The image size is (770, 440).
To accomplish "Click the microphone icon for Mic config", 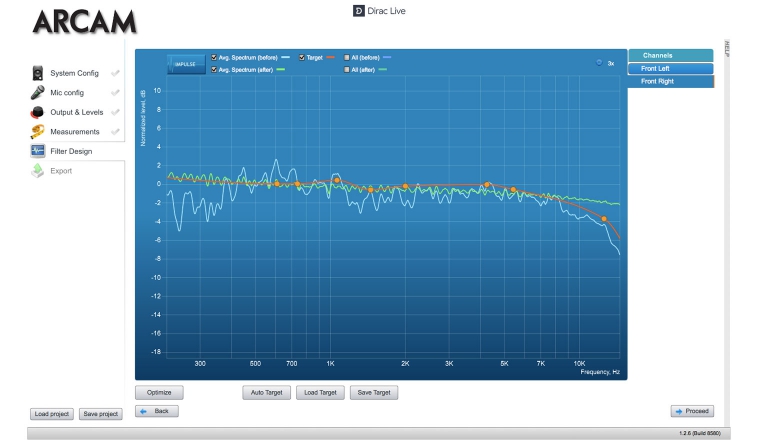I will click(38, 92).
